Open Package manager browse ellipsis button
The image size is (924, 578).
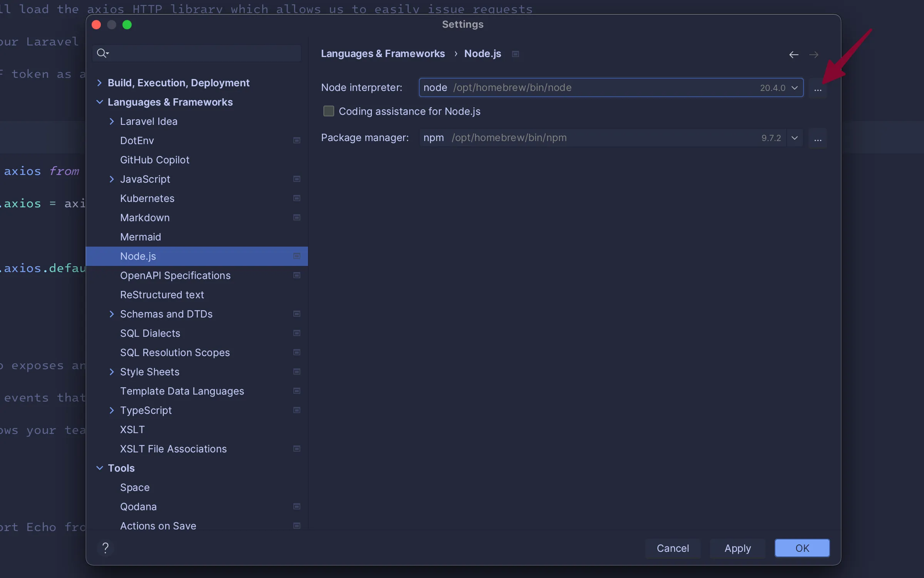[818, 138]
